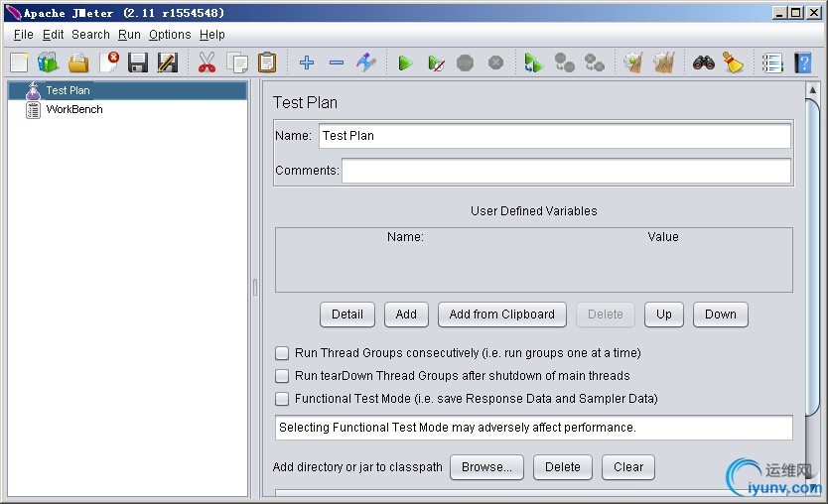Click the Name: variables column header
The height and width of the screenshot is (504, 828).
click(x=405, y=237)
